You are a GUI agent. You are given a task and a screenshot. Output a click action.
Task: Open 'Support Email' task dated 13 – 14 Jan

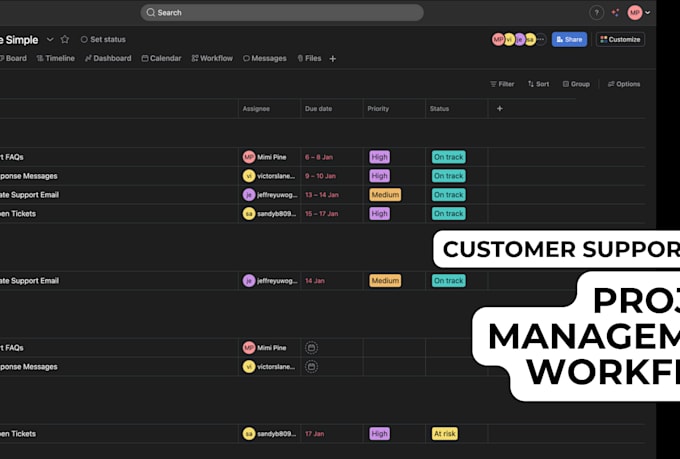pos(29,195)
